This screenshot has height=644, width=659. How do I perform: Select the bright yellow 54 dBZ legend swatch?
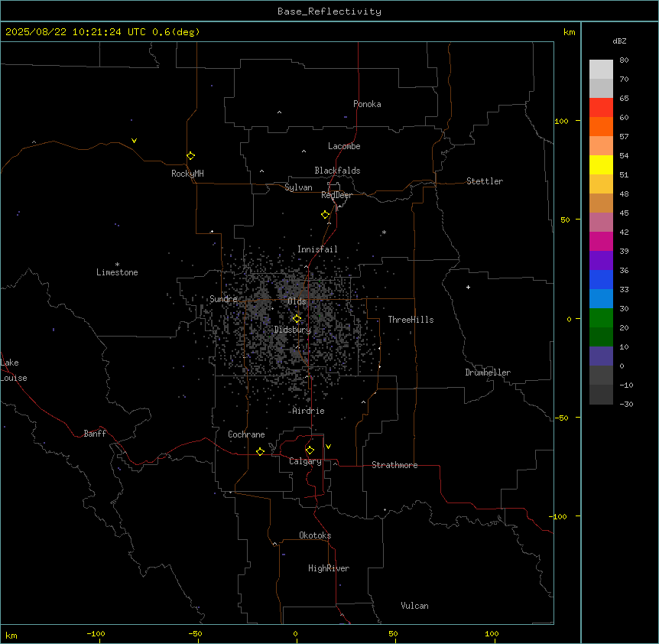tap(601, 164)
